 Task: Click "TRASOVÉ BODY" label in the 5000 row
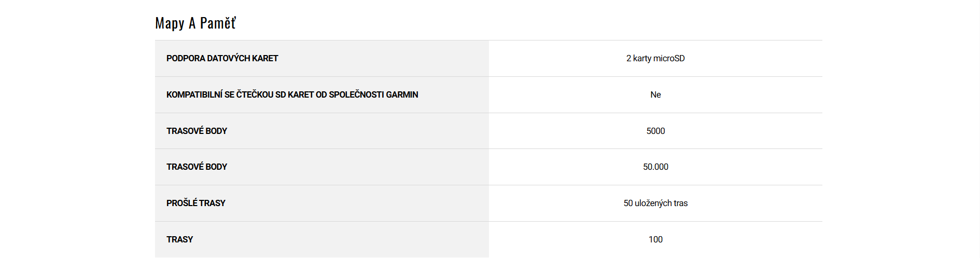(x=197, y=131)
